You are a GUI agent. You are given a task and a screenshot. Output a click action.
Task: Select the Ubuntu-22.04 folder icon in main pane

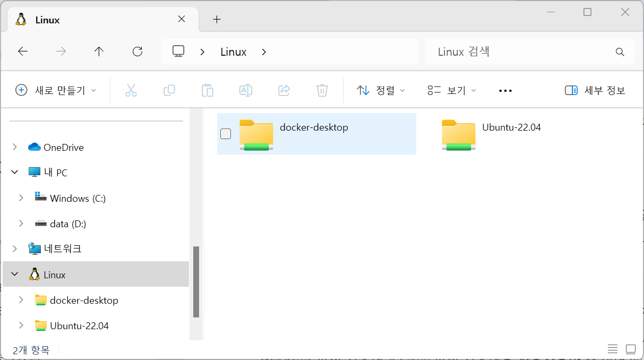point(458,135)
